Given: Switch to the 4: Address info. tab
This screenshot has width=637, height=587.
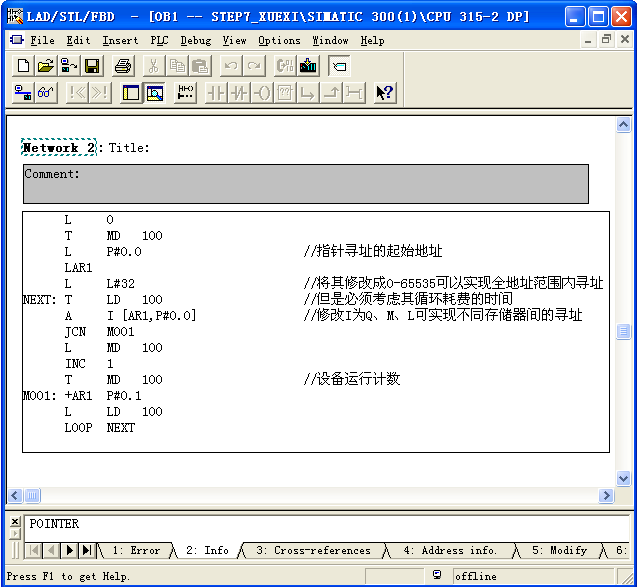Looking at the screenshot, I should (x=450, y=550).
